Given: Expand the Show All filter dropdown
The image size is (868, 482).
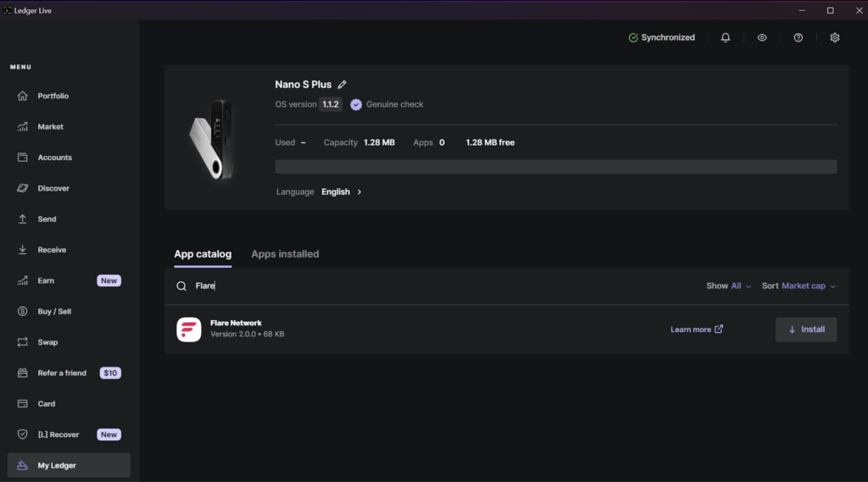Looking at the screenshot, I should pos(729,286).
